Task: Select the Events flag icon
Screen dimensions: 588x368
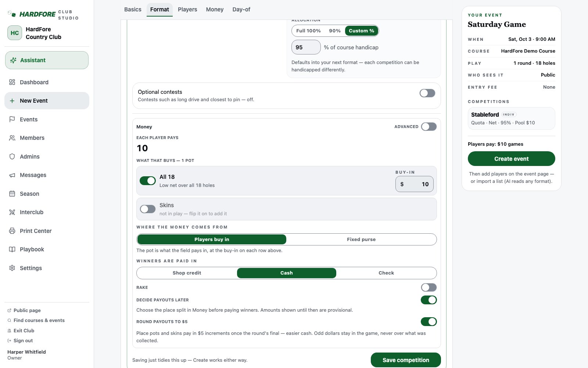Action: [12, 119]
